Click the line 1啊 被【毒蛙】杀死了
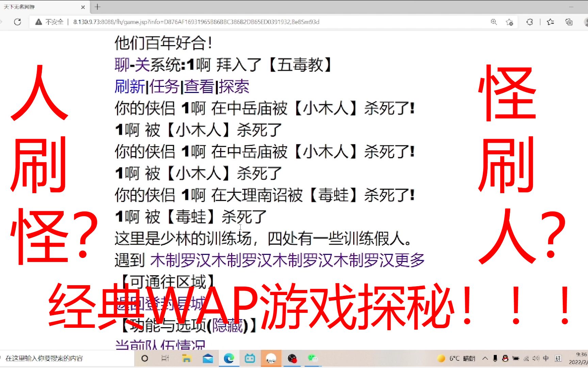Image resolution: width=588 pixels, height=368 pixels. coord(191,217)
